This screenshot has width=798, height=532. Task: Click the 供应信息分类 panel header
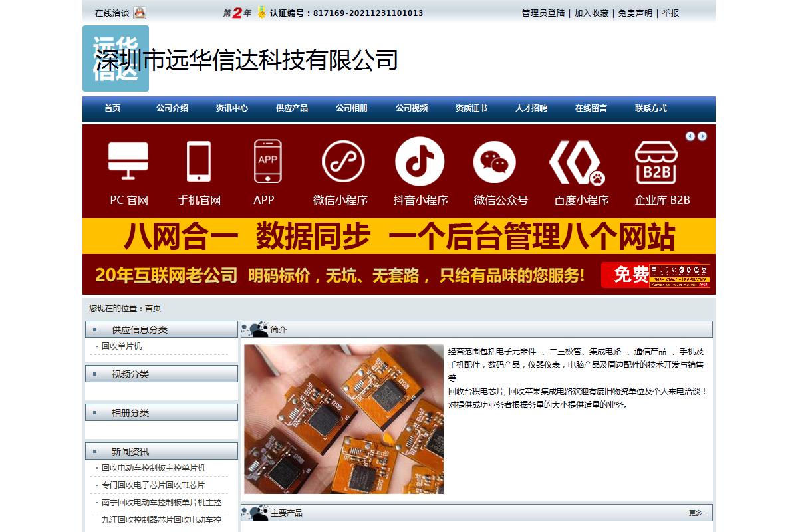[x=162, y=329]
